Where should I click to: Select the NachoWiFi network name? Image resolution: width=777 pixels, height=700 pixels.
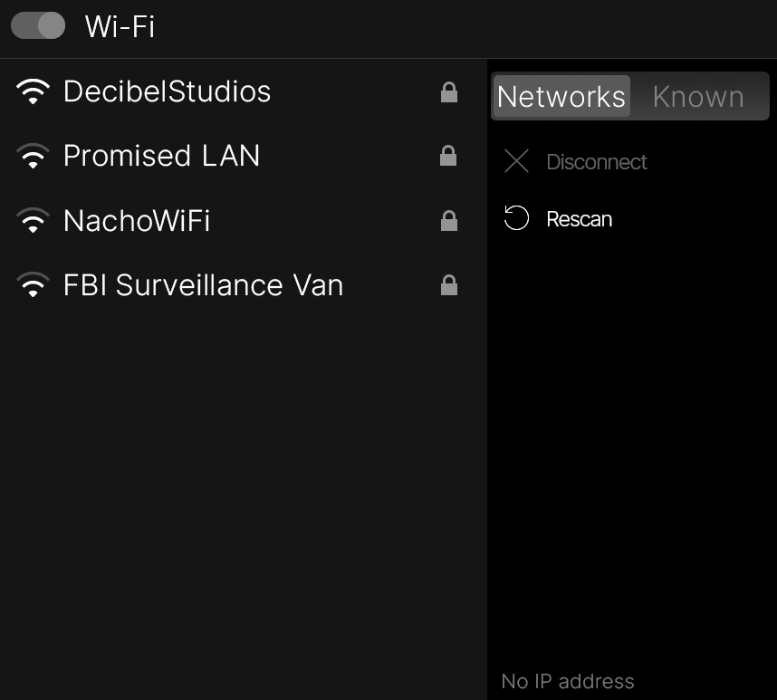tap(137, 221)
